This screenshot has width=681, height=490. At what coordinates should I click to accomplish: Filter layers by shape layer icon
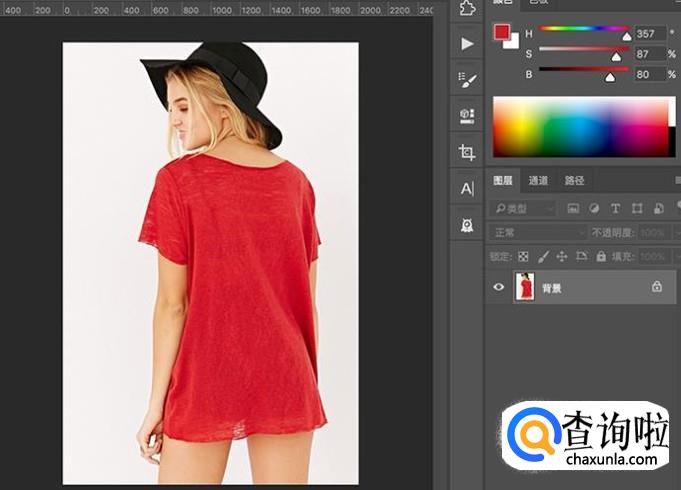[636, 209]
